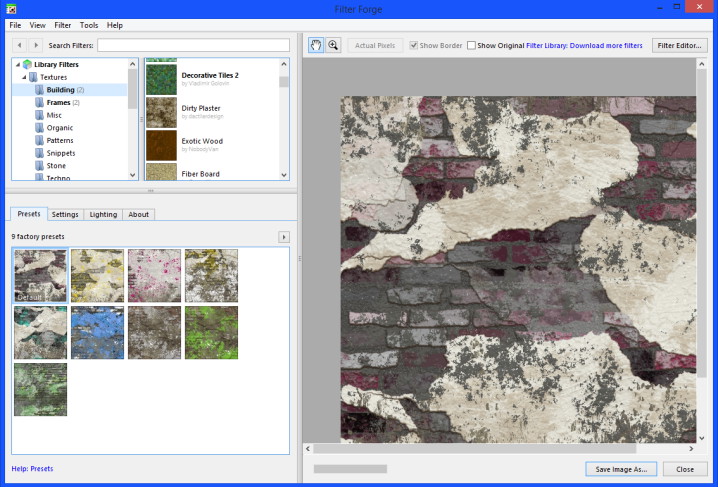The height and width of the screenshot is (487, 718).
Task: Collapse the Library Filters tree node
Action: 18,65
